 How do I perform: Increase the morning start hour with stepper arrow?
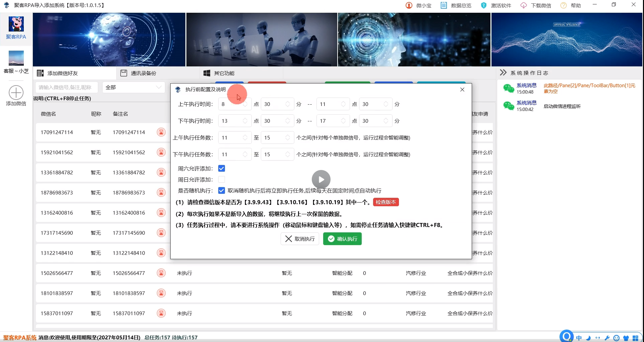tap(245, 102)
